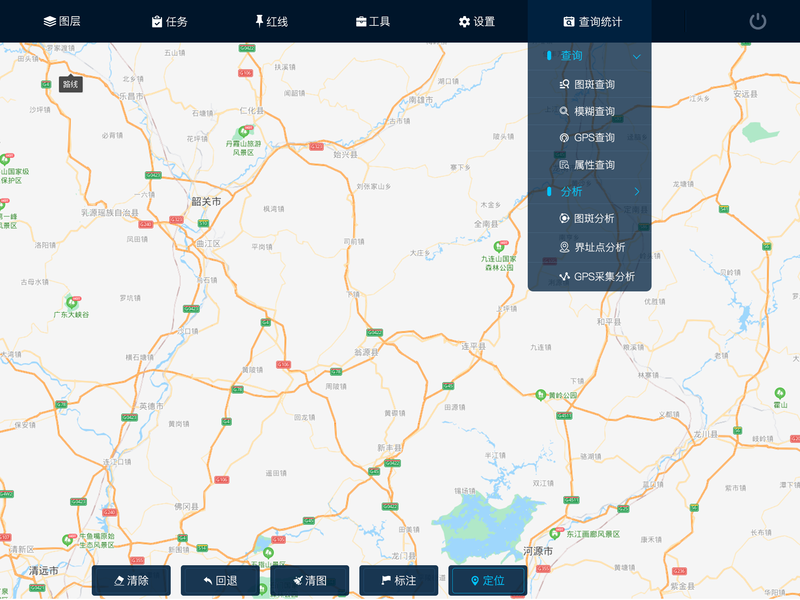Click the 龙川县 label on map
The height and width of the screenshot is (600, 800).
pyautogui.click(x=706, y=434)
